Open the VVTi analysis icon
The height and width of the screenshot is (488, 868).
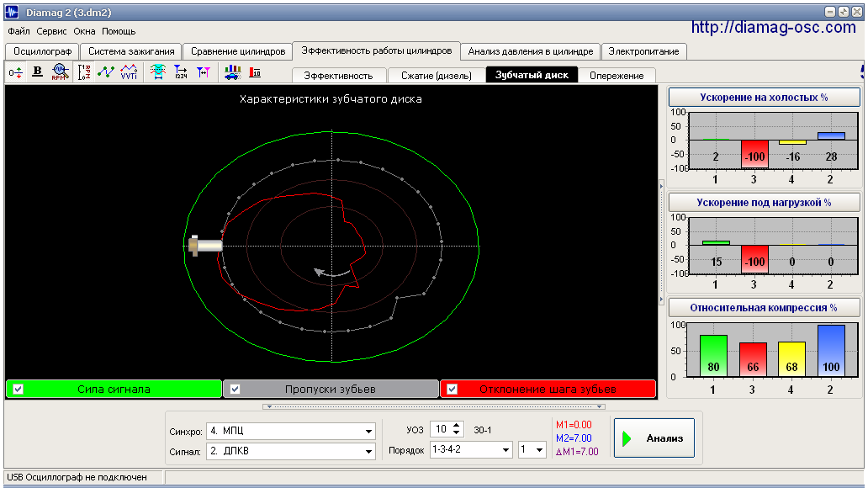(129, 72)
